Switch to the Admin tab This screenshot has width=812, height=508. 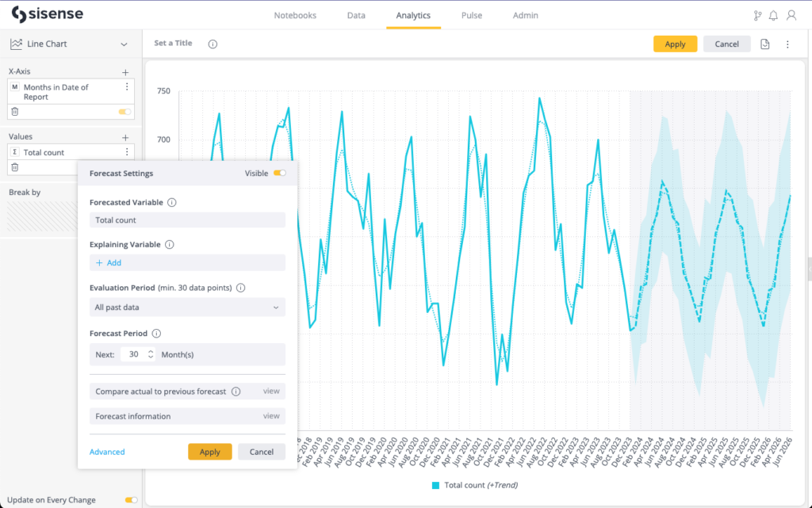[526, 16]
